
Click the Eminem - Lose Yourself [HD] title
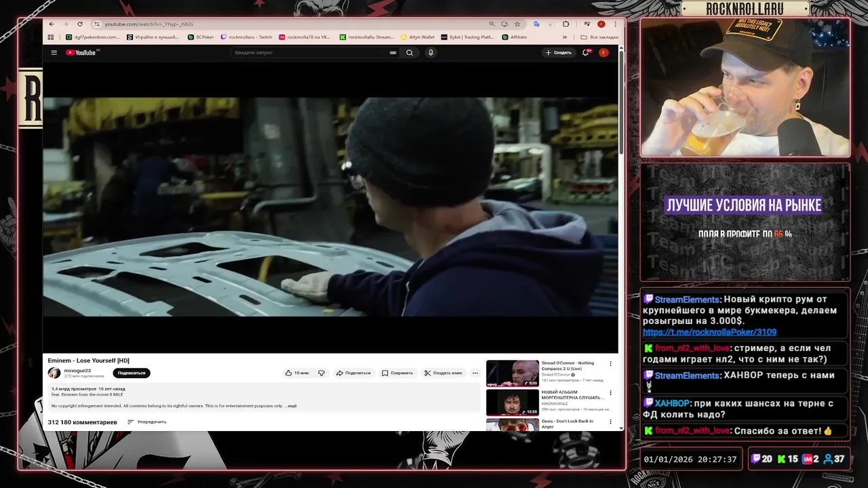[88, 361]
